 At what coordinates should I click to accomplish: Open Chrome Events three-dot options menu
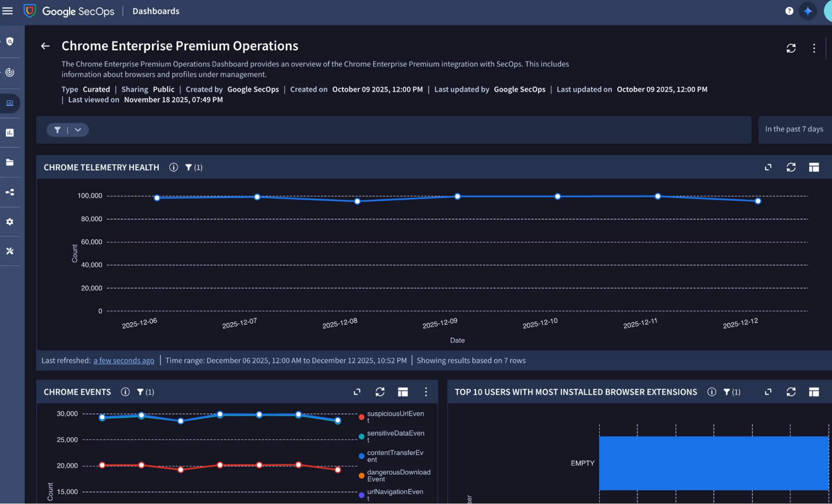tap(425, 392)
